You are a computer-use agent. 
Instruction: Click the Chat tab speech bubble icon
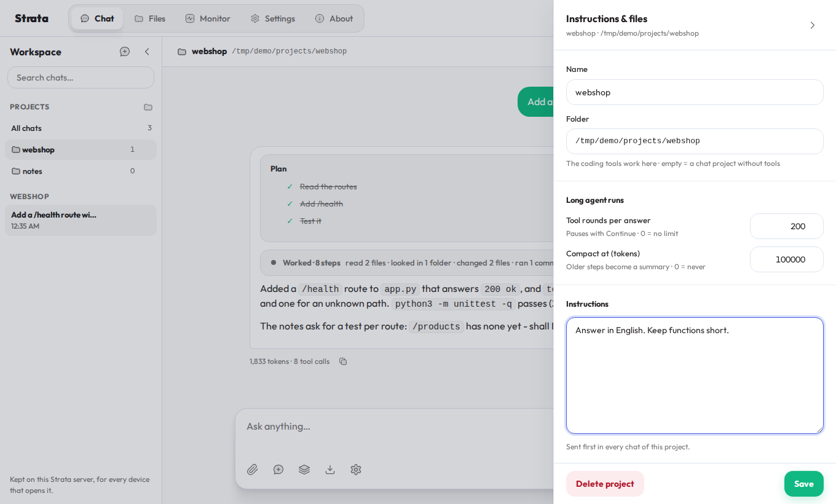tap(85, 18)
